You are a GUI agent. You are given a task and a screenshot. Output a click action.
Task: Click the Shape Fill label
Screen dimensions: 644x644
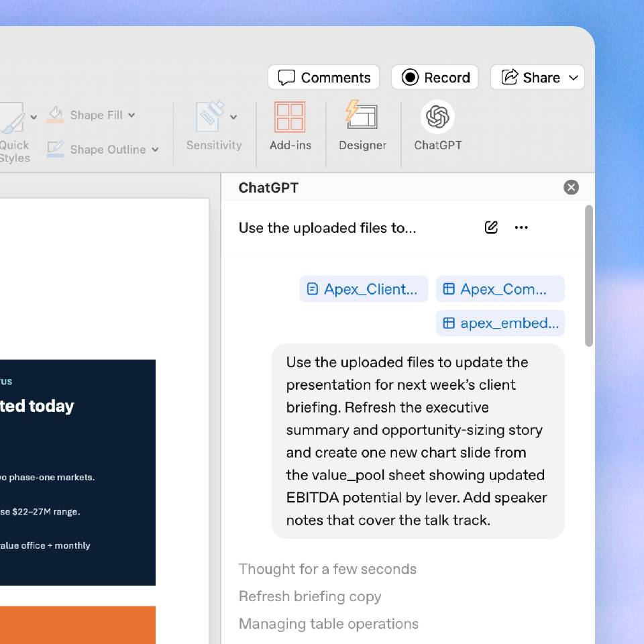pos(96,115)
